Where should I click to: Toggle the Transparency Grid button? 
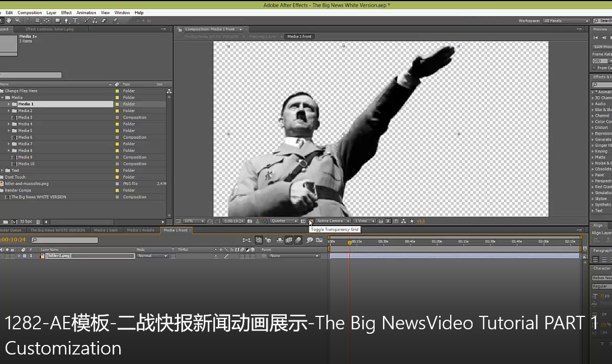[x=311, y=221]
